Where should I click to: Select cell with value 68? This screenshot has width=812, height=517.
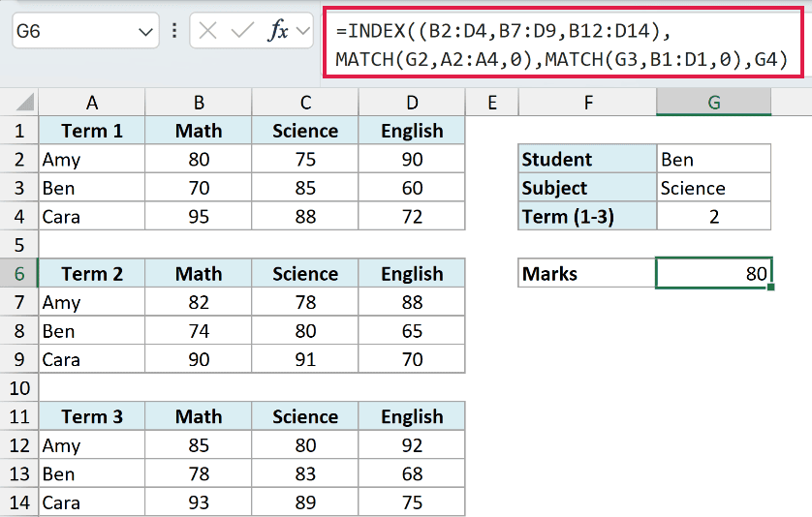[412, 473]
